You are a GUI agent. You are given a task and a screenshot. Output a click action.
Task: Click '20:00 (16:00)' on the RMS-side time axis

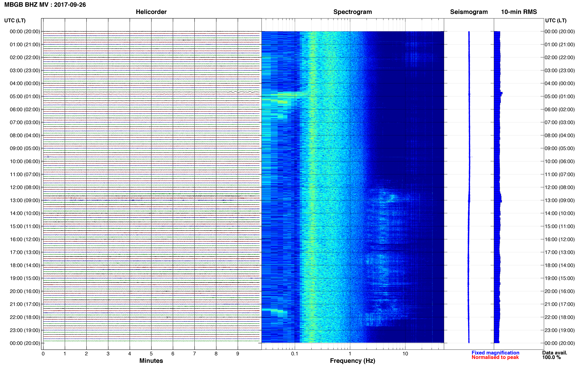560,291
